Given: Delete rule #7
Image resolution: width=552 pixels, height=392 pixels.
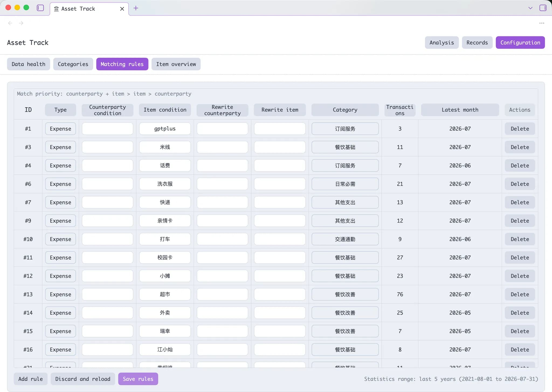Looking at the screenshot, I should pos(520,202).
